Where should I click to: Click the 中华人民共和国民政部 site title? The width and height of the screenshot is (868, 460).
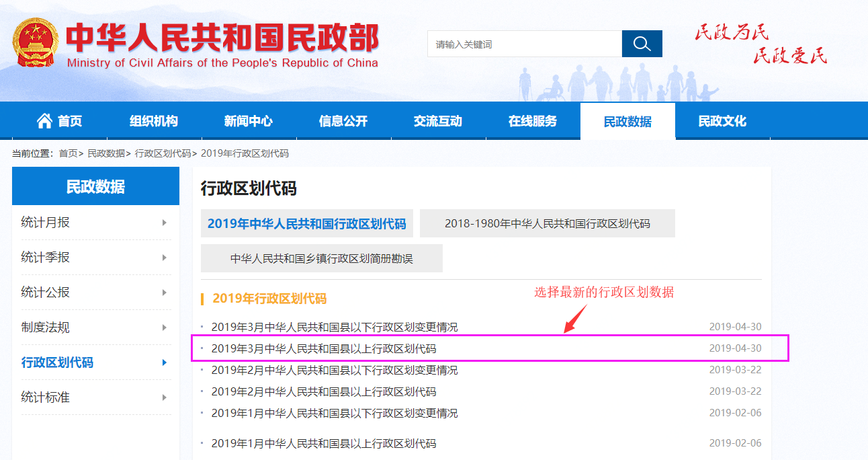click(x=222, y=38)
